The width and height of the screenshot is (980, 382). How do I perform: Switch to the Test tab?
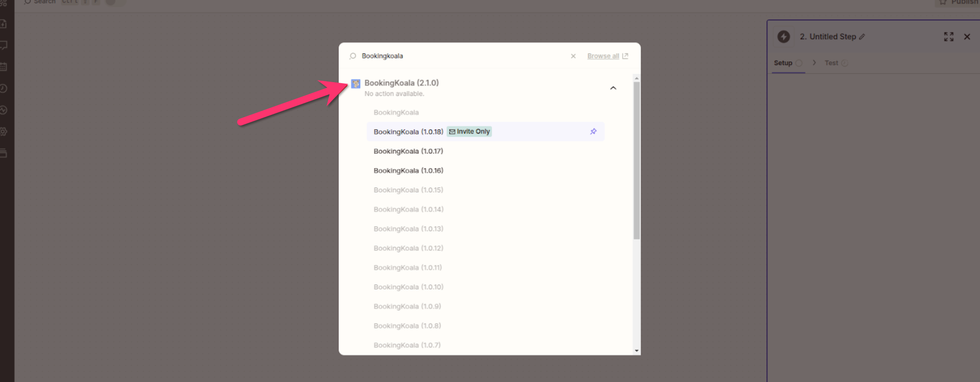pyautogui.click(x=836, y=63)
